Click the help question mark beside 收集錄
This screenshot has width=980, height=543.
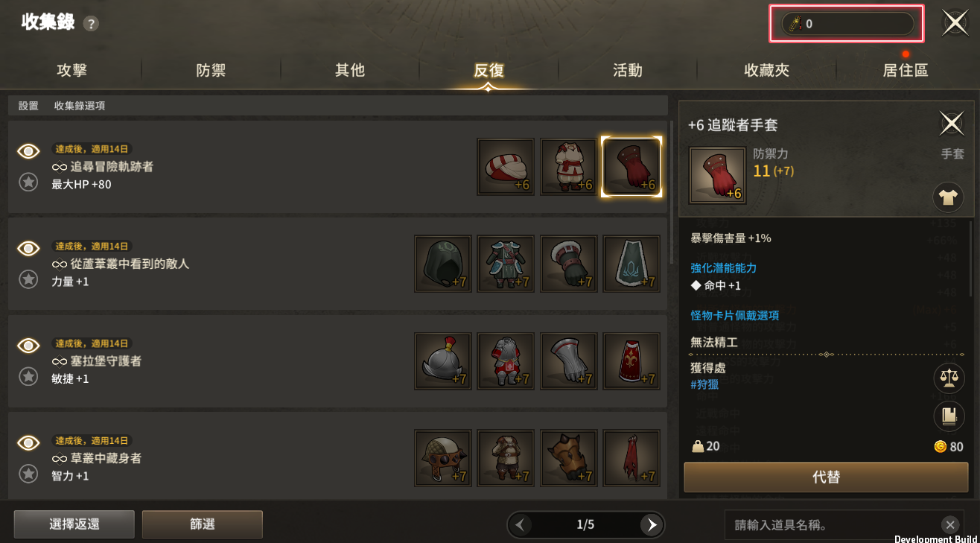click(x=91, y=24)
